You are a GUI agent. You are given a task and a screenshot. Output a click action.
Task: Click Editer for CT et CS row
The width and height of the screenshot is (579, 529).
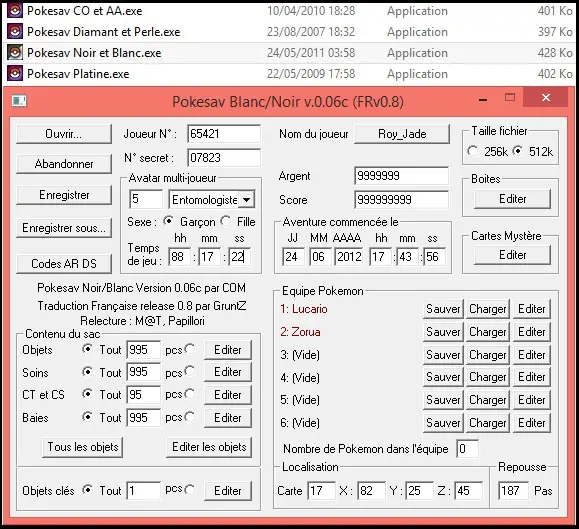(228, 395)
